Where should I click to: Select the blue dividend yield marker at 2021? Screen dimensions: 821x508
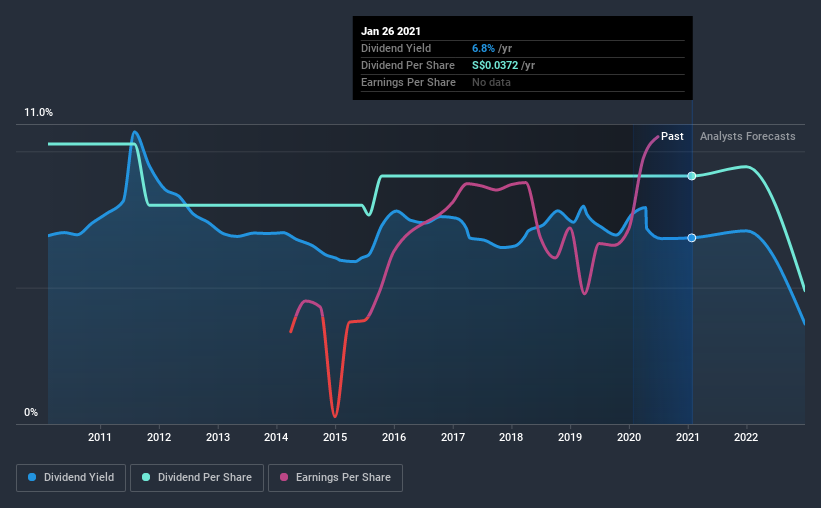692,238
